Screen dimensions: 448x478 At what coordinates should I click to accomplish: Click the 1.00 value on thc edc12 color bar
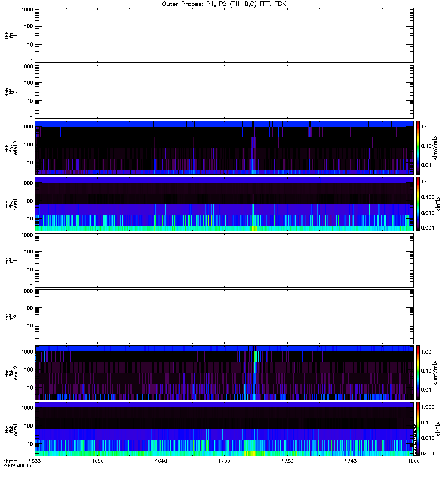pyautogui.click(x=426, y=352)
